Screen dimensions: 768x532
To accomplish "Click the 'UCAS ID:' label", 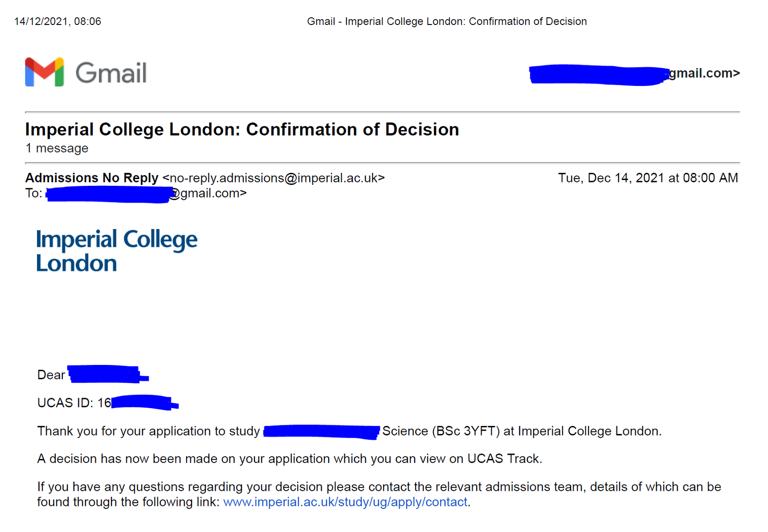I will coord(65,403).
